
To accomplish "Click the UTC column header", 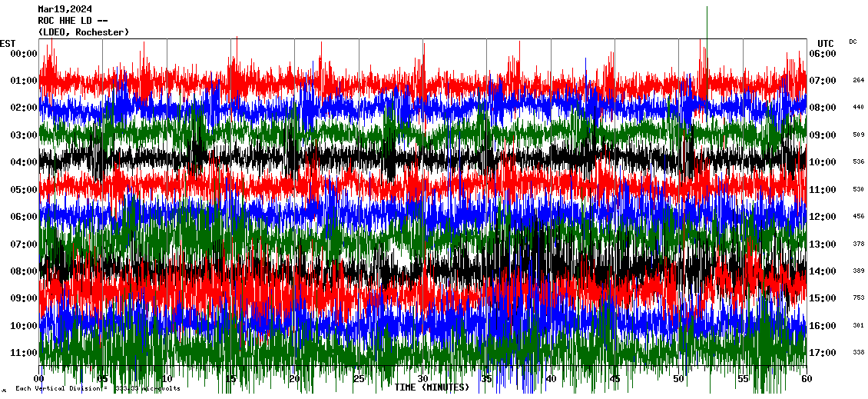I will point(825,43).
